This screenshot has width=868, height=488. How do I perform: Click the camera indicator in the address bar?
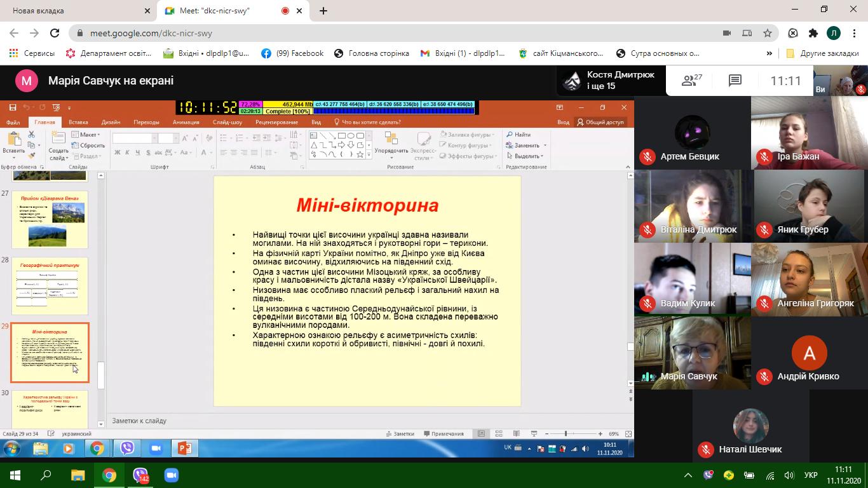727,33
